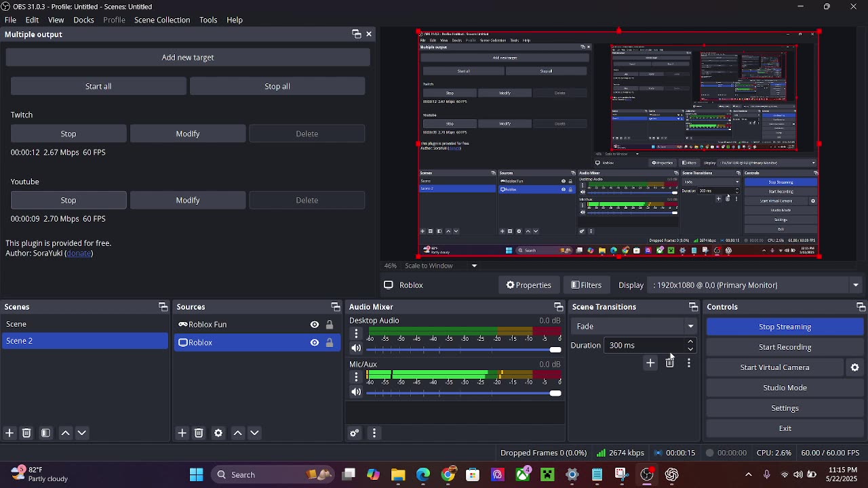Open scene filters icon in Scenes toolbar
This screenshot has width=868, height=488.
coord(45,433)
